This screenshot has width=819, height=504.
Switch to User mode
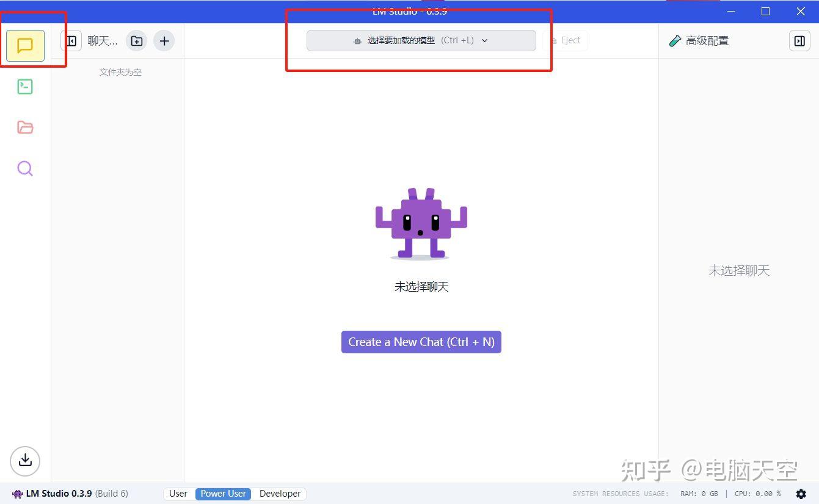point(178,494)
